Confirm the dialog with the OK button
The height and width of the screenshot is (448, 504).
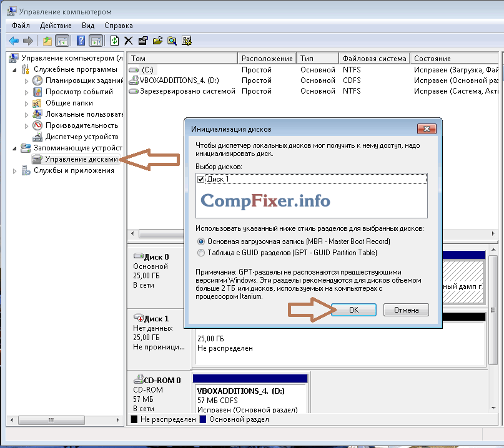(353, 310)
